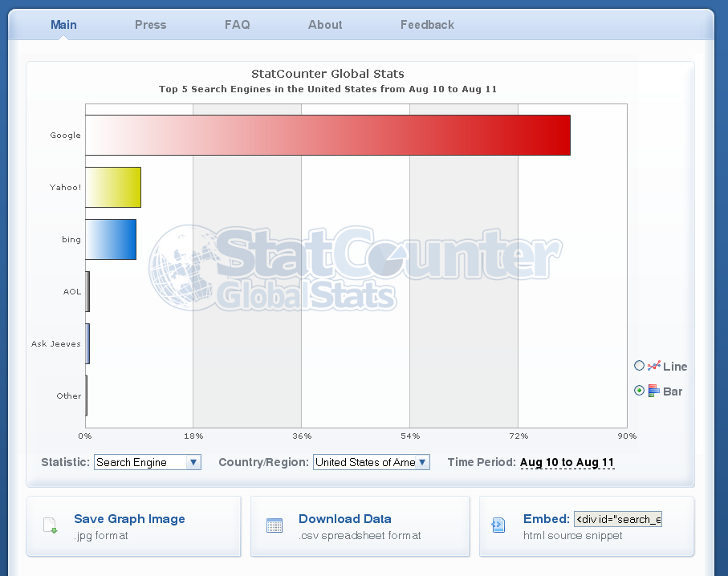Open the Main tab
Viewport: 728px width, 576px height.
click(x=63, y=25)
